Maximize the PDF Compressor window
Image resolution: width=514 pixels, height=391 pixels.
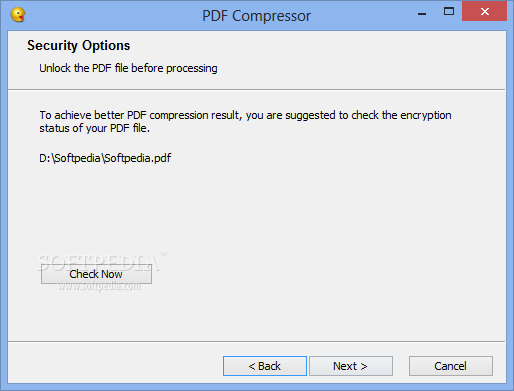449,12
